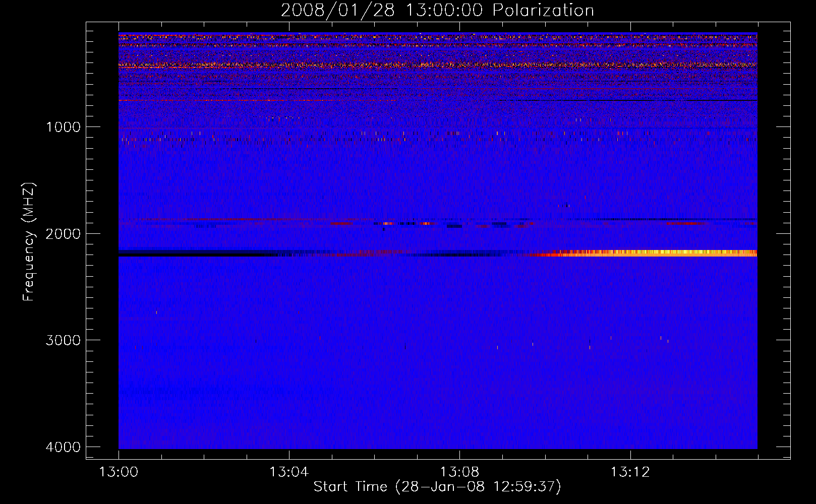Click the dark band near 2200 MHz at 13:00
Image resolution: width=816 pixels, height=504 pixels.
[x=197, y=253]
